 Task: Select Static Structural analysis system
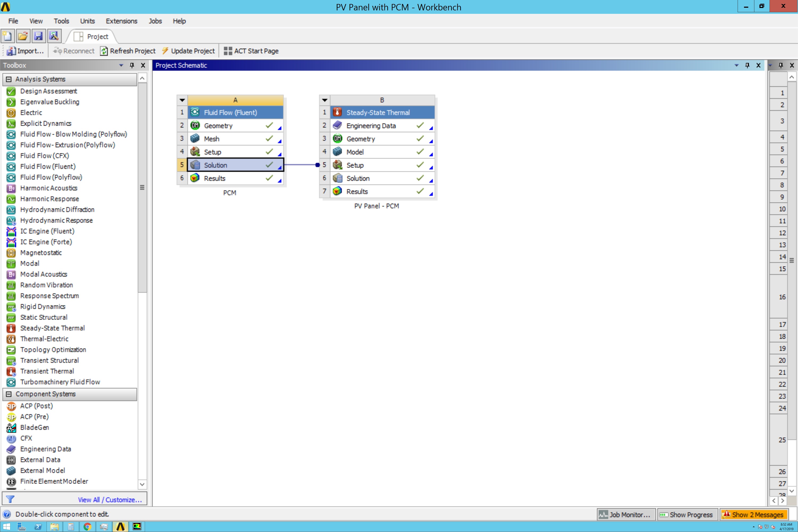(x=44, y=317)
